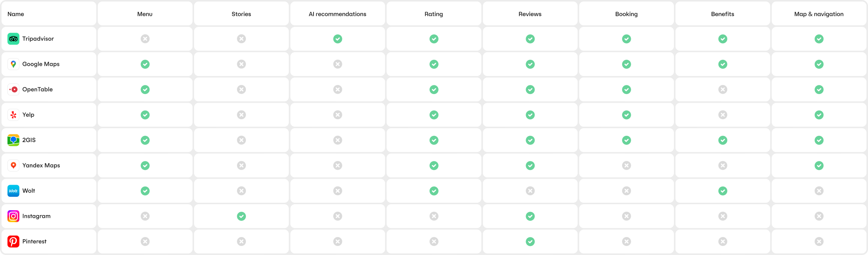Screen dimensions: 868x255
Task: Click the Booking column header
Action: pos(626,14)
